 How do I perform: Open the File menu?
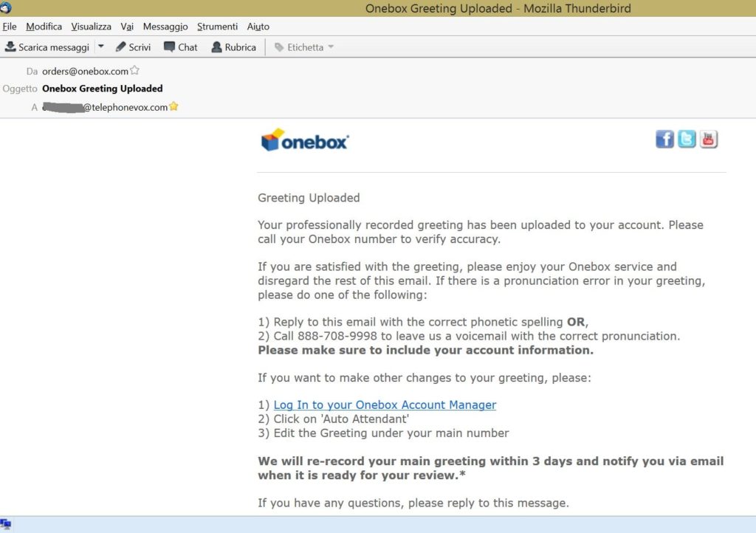click(10, 27)
